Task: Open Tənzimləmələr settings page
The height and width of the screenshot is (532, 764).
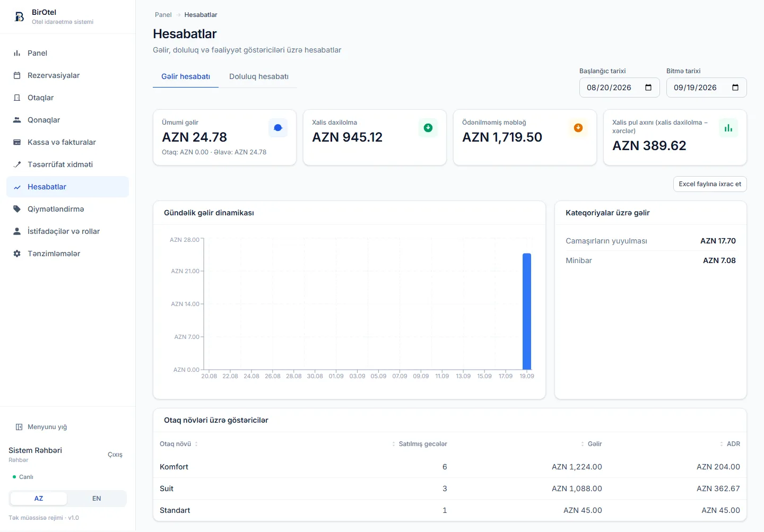Action: pyautogui.click(x=67, y=254)
